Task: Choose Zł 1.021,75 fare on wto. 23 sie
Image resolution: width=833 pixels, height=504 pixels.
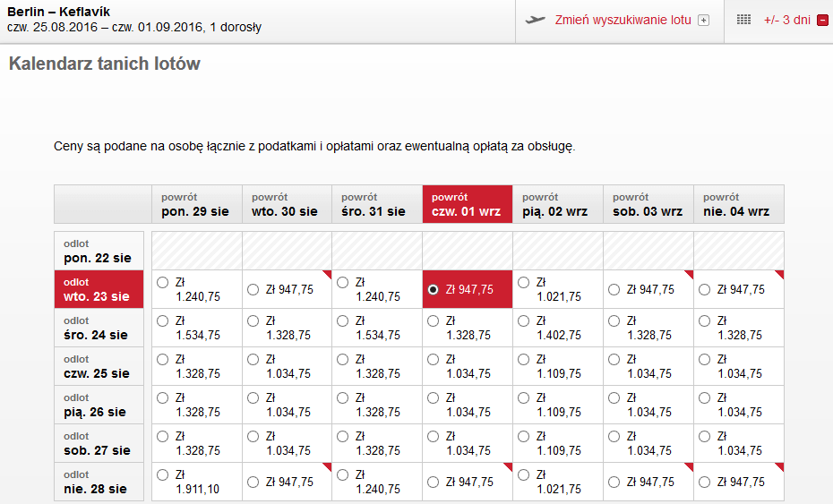Action: coord(523,283)
